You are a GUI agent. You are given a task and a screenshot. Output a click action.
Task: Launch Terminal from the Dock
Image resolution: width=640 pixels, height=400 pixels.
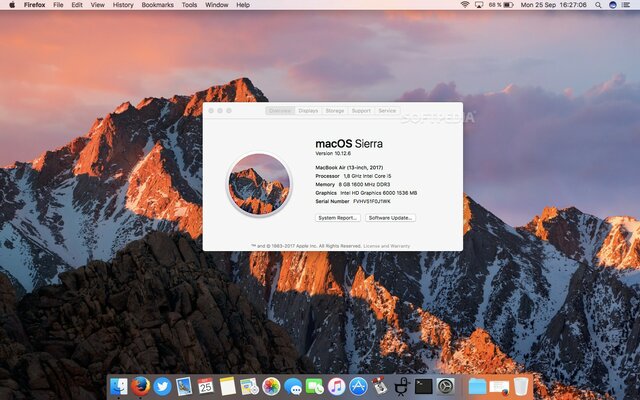[x=423, y=386]
